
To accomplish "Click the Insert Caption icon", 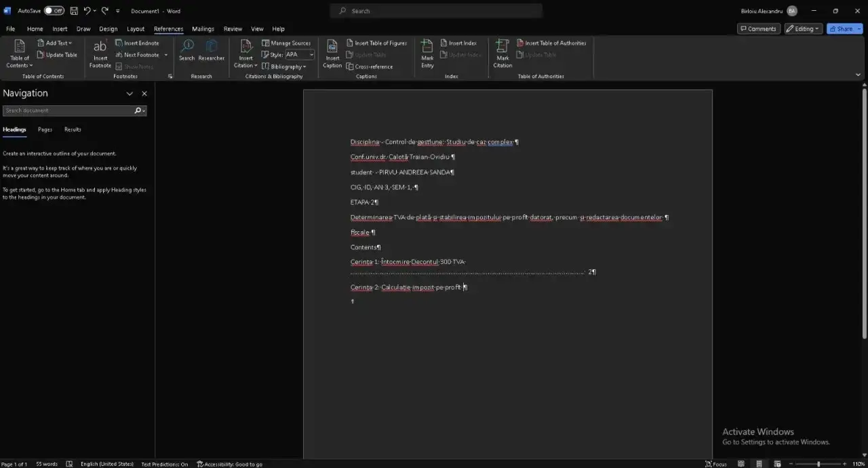I will pyautogui.click(x=332, y=54).
